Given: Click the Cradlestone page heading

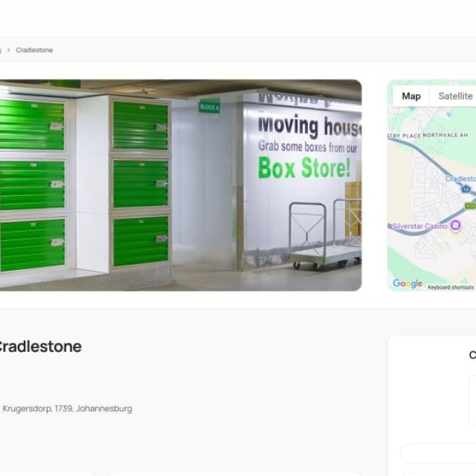Looking at the screenshot, I should click(39, 346).
